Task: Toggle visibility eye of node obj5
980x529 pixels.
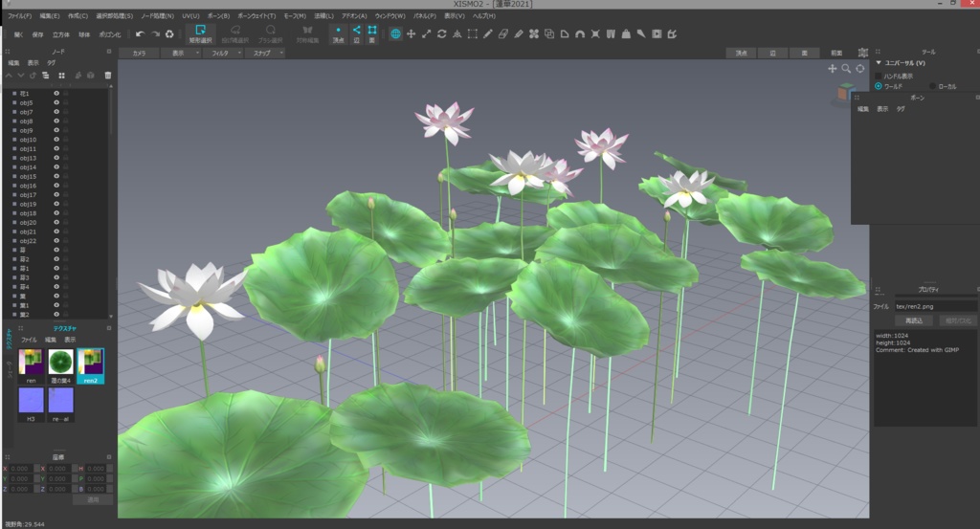Action: pyautogui.click(x=56, y=102)
